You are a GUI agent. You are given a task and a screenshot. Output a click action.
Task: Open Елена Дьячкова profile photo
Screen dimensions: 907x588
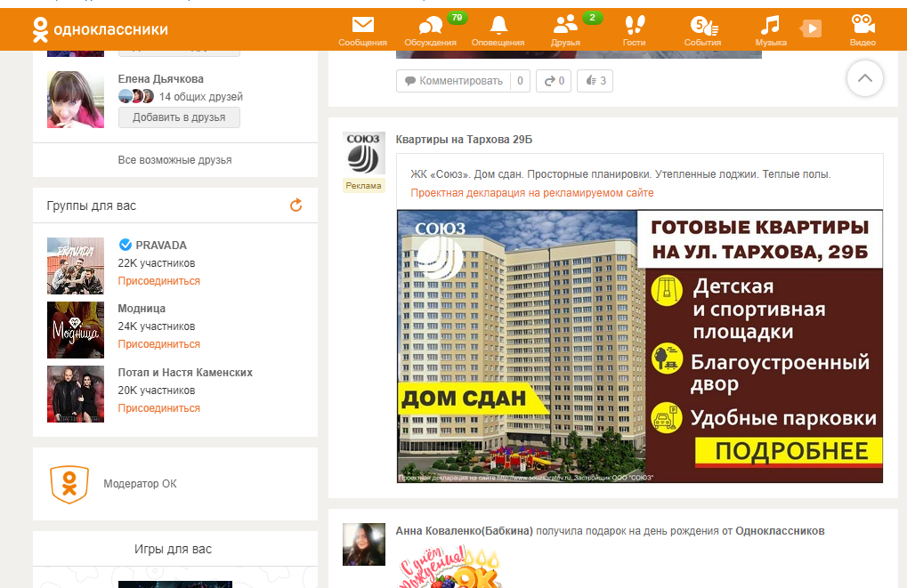(76, 100)
